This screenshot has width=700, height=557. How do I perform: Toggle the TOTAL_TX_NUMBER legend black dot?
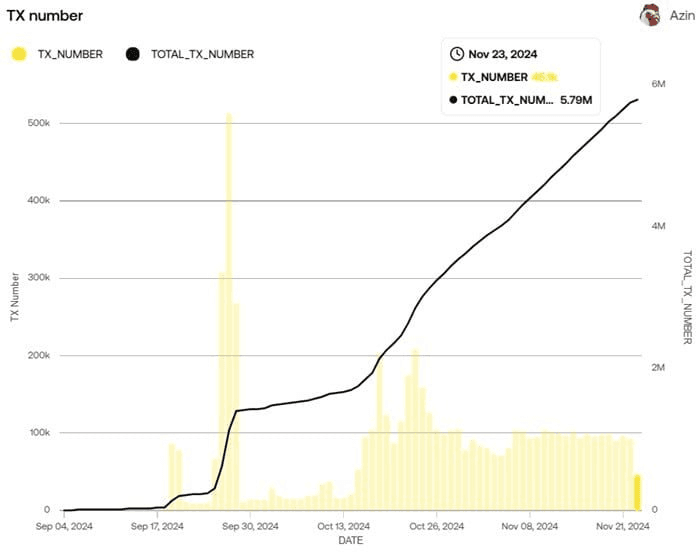[x=133, y=54]
